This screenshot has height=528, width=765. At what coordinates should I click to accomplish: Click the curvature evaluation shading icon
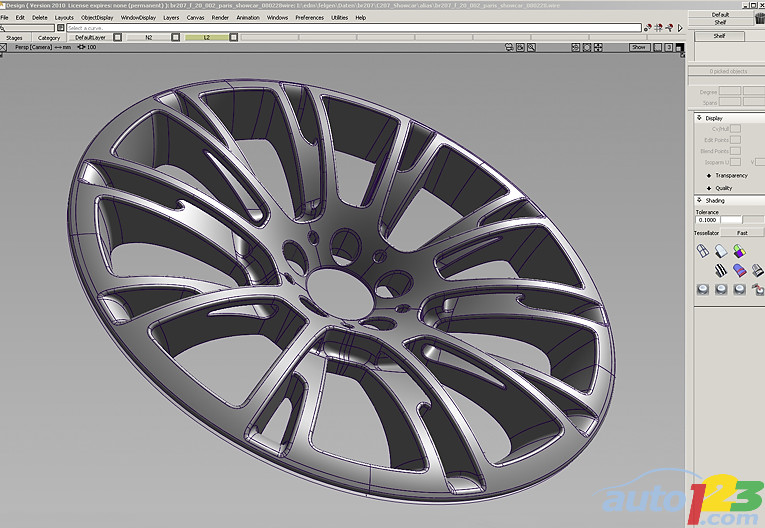point(738,270)
